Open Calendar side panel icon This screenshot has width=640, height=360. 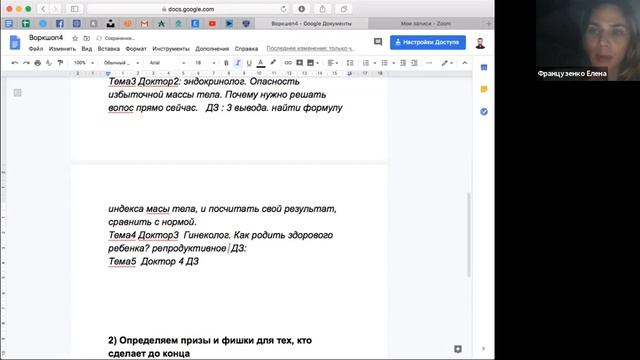(484, 67)
